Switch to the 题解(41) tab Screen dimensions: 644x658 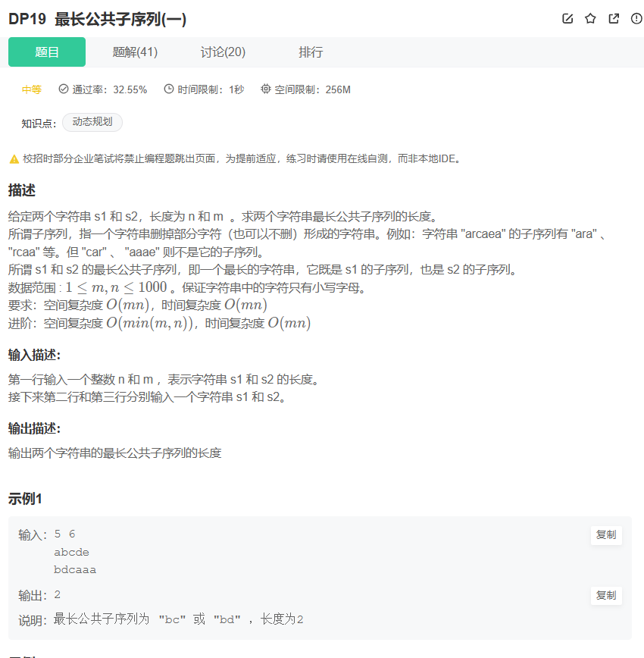(x=134, y=52)
